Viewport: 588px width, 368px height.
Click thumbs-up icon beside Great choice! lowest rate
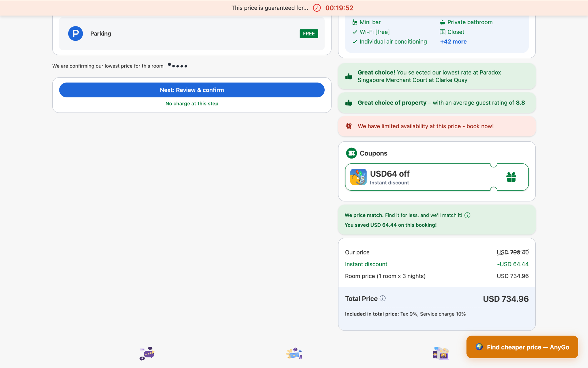[349, 76]
